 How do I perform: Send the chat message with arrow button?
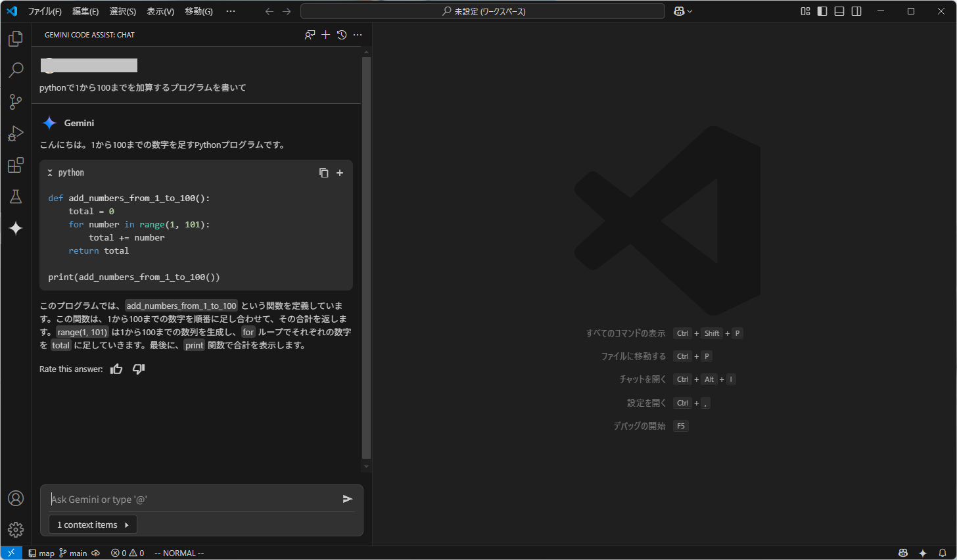point(348,499)
